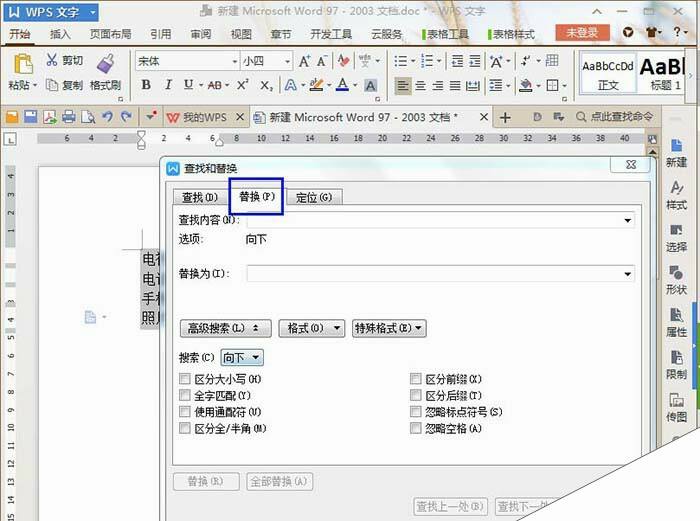Align text right
700x521 pixels.
click(438, 85)
